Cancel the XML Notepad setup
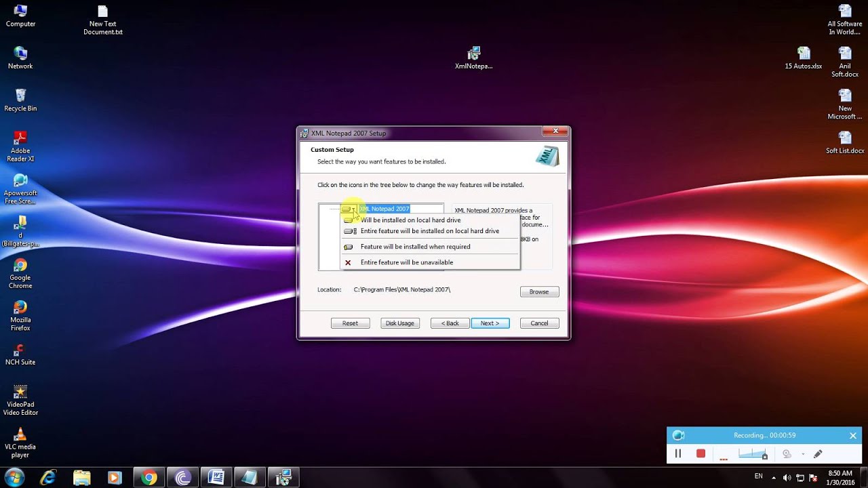Image resolution: width=868 pixels, height=488 pixels. coord(539,323)
